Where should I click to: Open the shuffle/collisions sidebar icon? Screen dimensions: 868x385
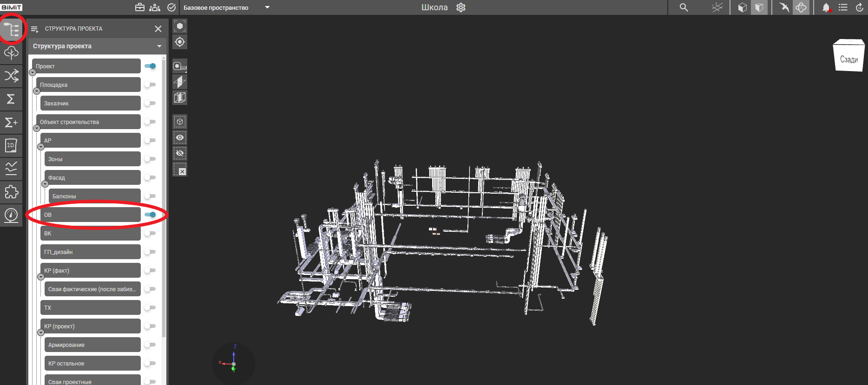coord(11,76)
